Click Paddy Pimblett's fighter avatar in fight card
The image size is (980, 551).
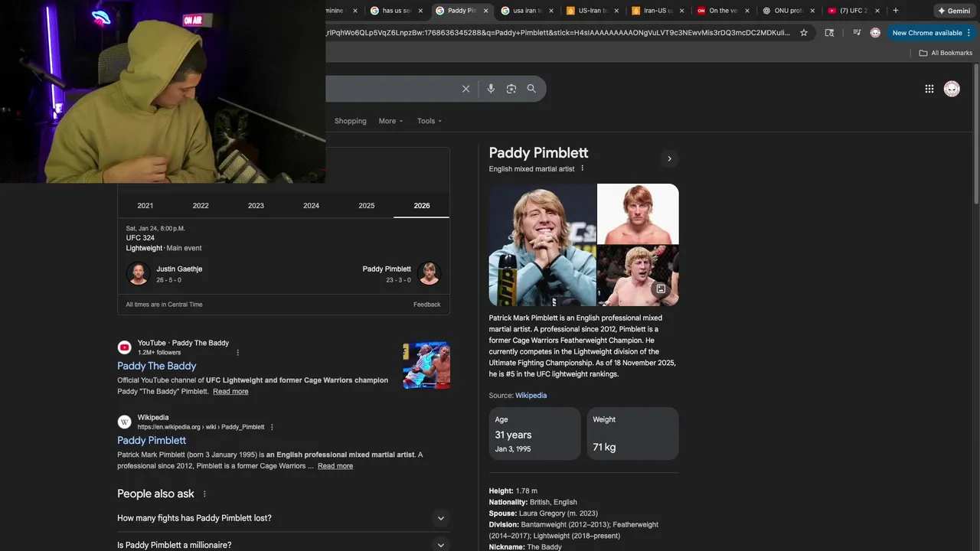pyautogui.click(x=429, y=273)
